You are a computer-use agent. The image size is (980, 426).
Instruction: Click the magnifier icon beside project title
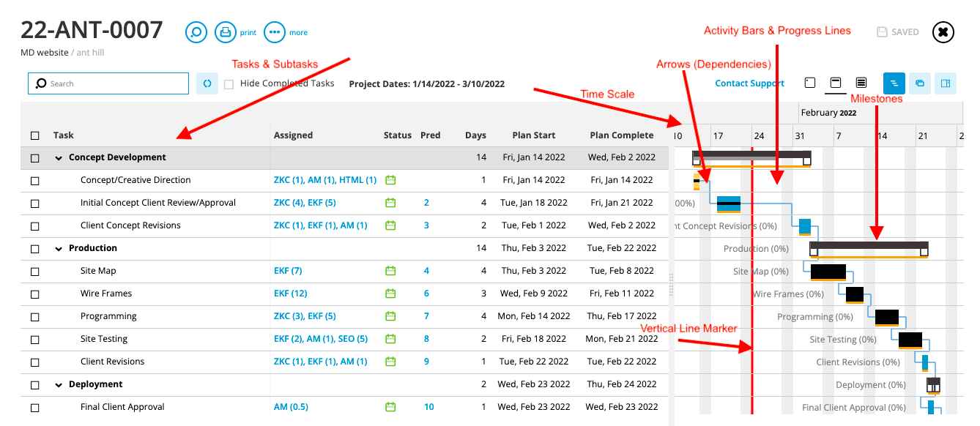pos(196,32)
